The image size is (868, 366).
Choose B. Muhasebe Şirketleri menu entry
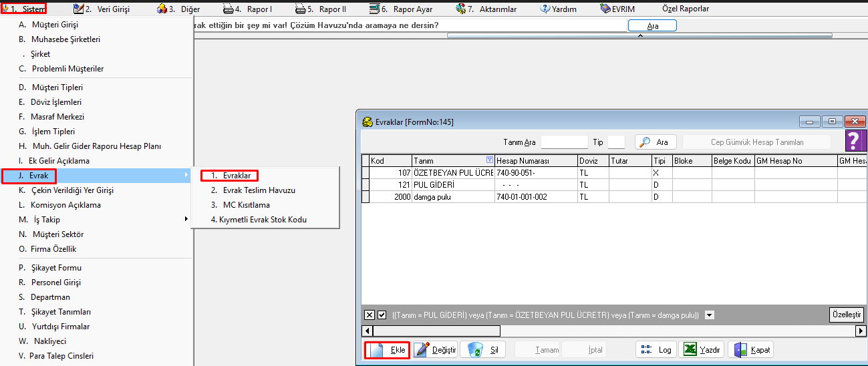[x=96, y=39]
